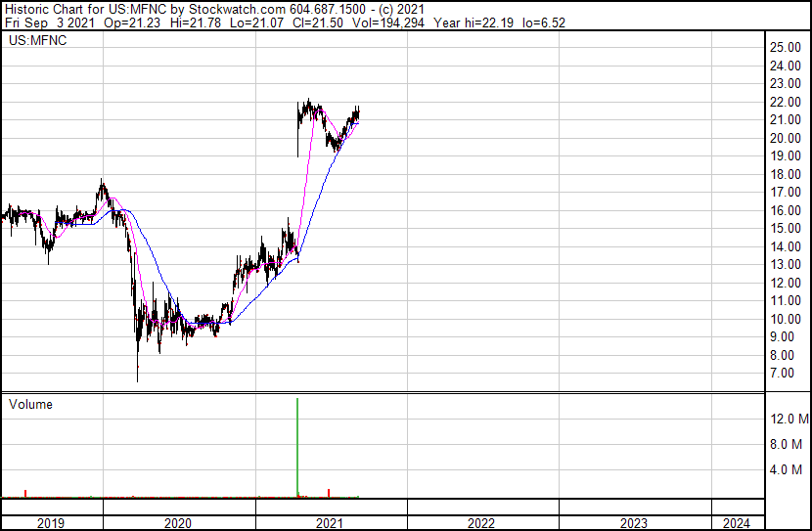
Task: Select the 2020 year label on the timeline
Action: click(x=178, y=522)
